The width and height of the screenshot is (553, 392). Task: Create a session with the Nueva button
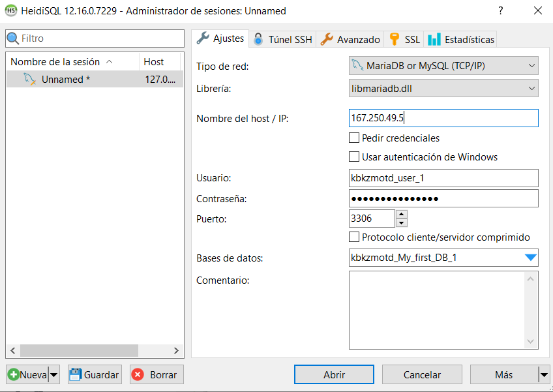(27, 374)
